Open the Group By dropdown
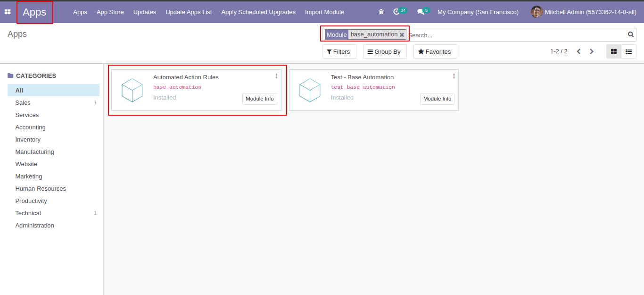The width and height of the screenshot is (644, 295). pos(385,51)
